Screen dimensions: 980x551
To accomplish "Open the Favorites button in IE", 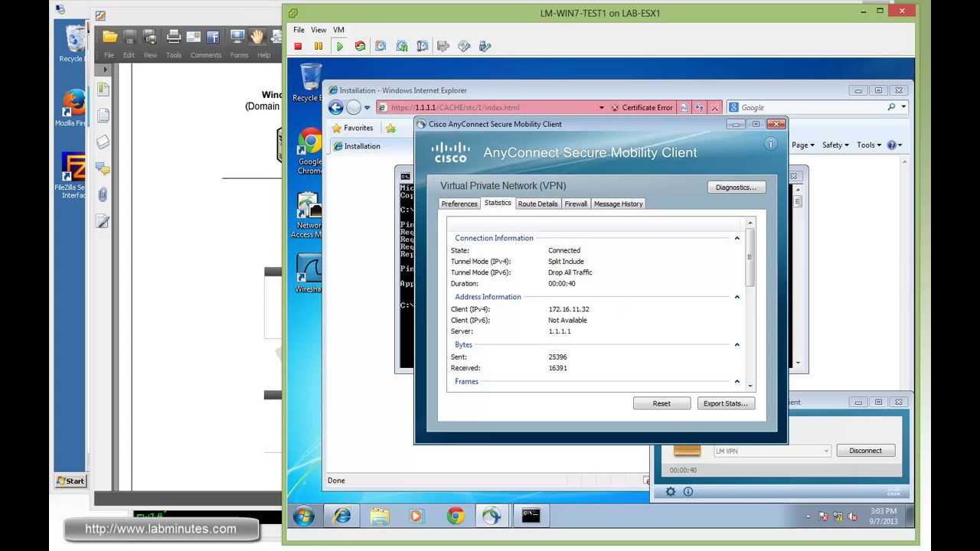I will (x=352, y=128).
